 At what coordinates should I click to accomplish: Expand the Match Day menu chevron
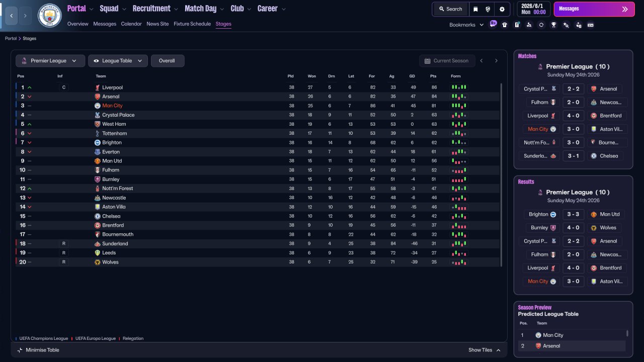click(222, 9)
